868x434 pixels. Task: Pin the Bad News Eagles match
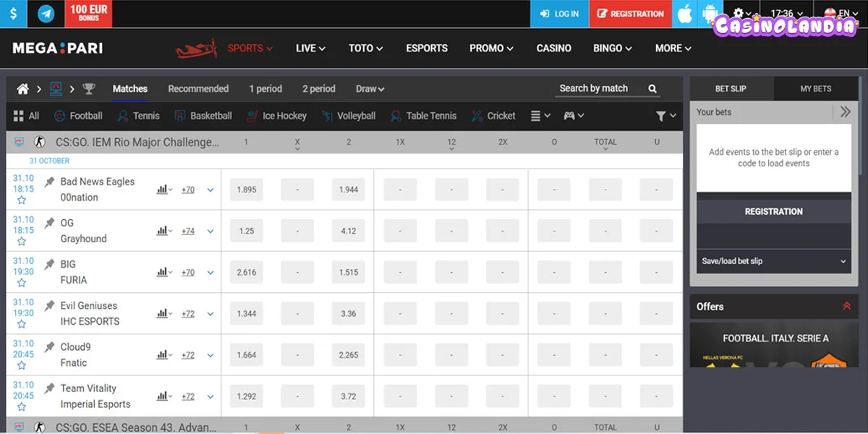pos(49,182)
